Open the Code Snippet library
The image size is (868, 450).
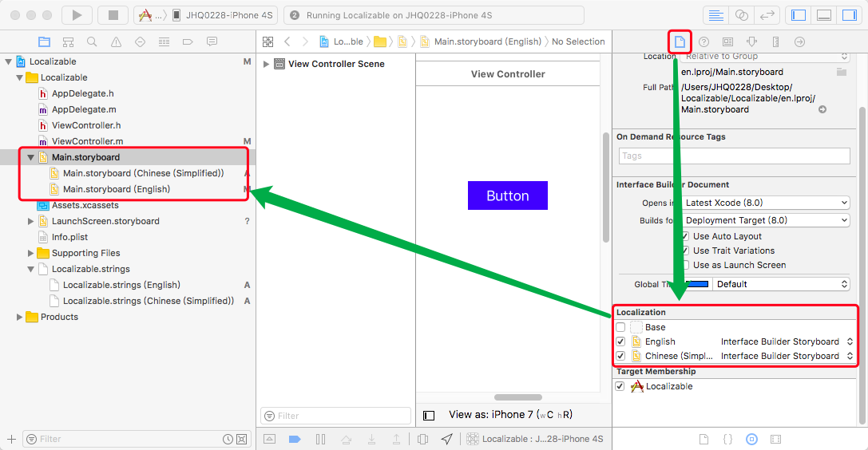728,439
